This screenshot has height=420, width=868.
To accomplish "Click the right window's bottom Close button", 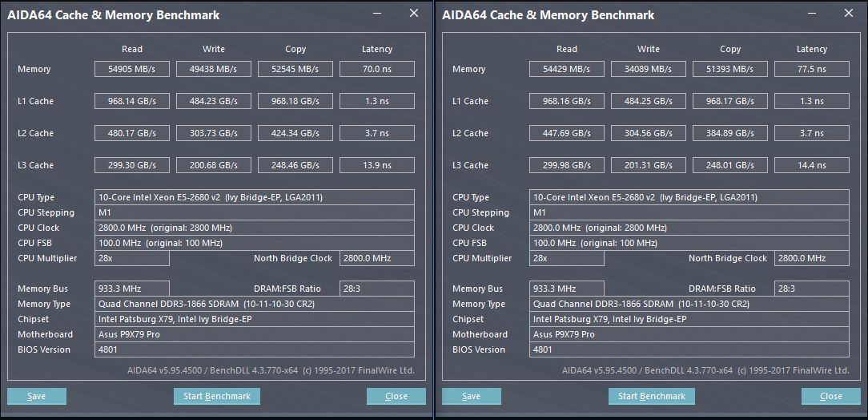I will [x=830, y=396].
